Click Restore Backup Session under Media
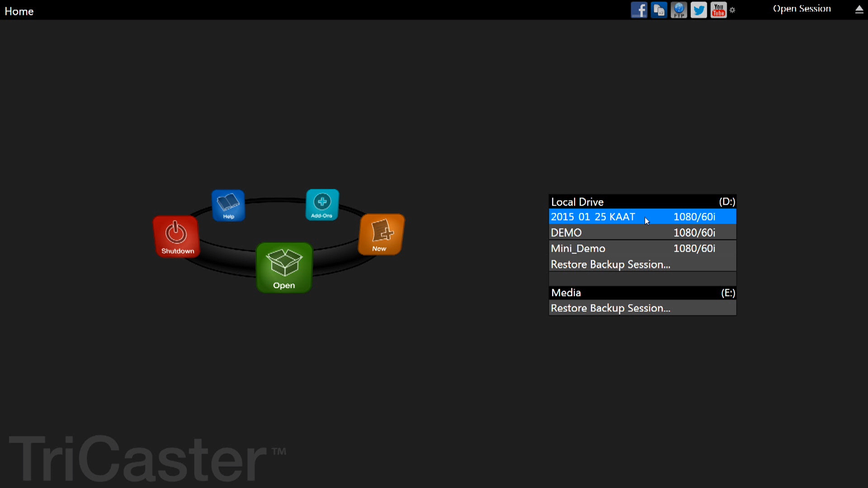The height and width of the screenshot is (488, 868). (x=610, y=308)
